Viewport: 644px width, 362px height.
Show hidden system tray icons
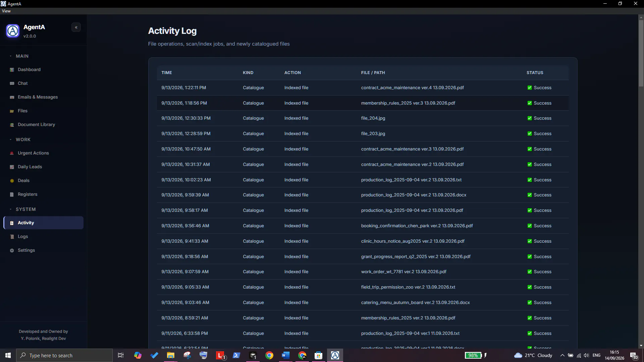(562, 355)
